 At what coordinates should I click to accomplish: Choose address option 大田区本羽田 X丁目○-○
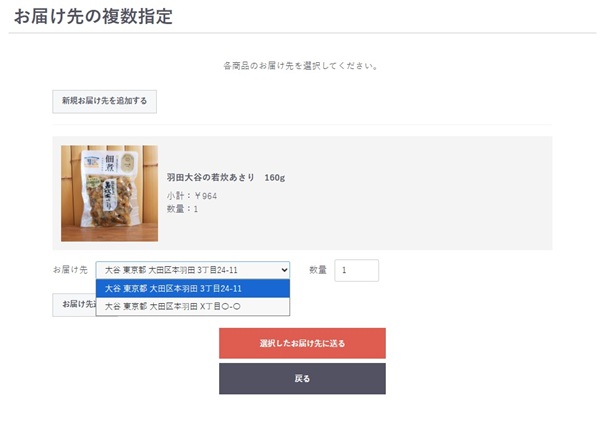[x=192, y=306]
